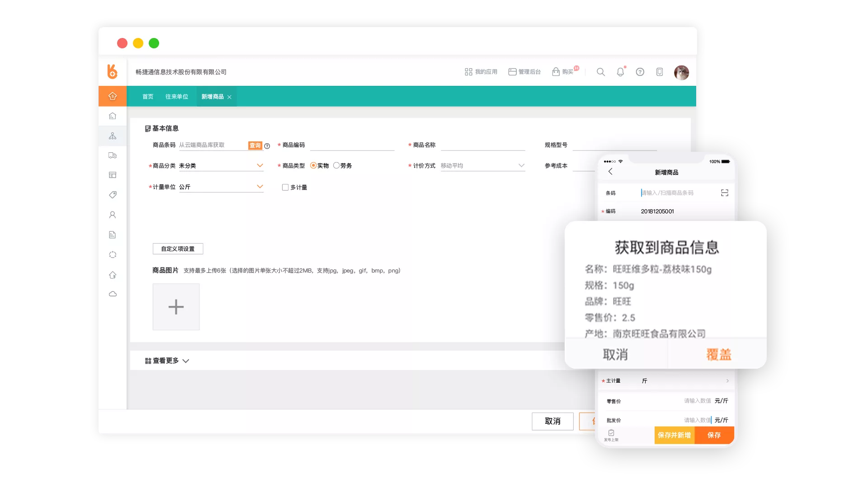Open the home dashboard sidebar icon
868x488 pixels.
pyautogui.click(x=113, y=96)
